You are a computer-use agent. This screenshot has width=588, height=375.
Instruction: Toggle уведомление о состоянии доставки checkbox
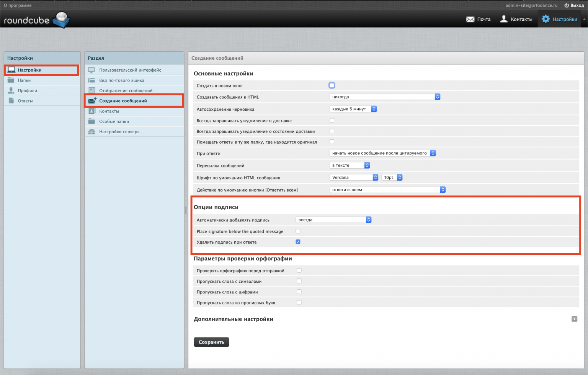pyautogui.click(x=332, y=131)
